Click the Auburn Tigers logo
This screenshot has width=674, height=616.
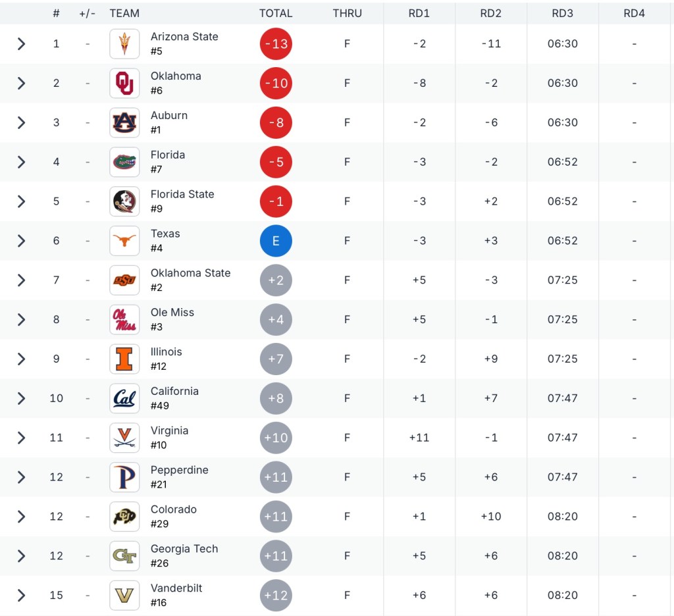pos(124,123)
